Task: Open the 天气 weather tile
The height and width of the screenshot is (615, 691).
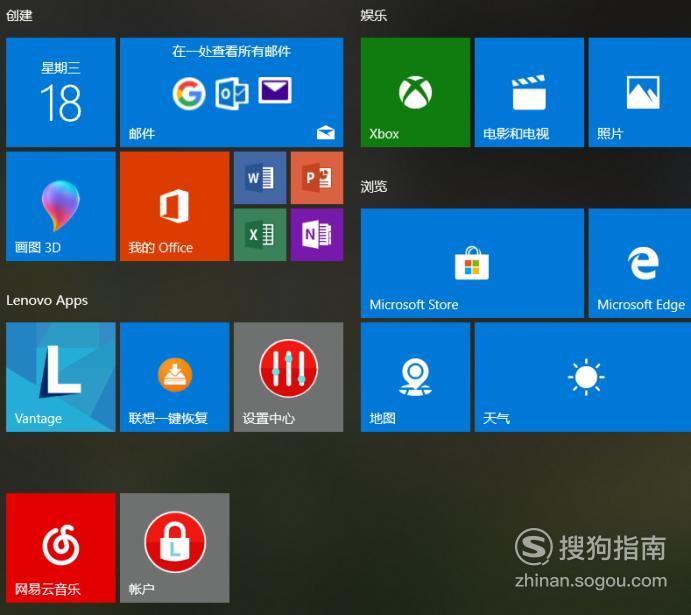Action: [583, 377]
